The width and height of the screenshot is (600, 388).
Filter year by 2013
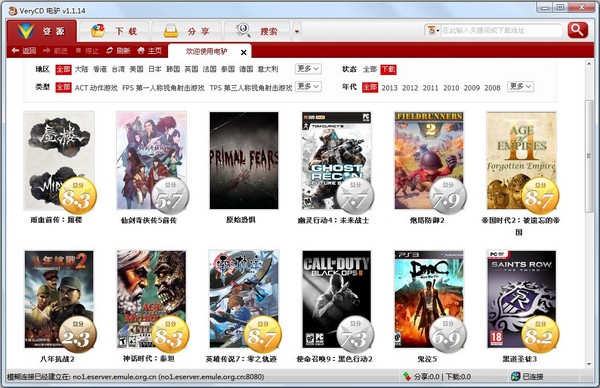click(x=390, y=88)
